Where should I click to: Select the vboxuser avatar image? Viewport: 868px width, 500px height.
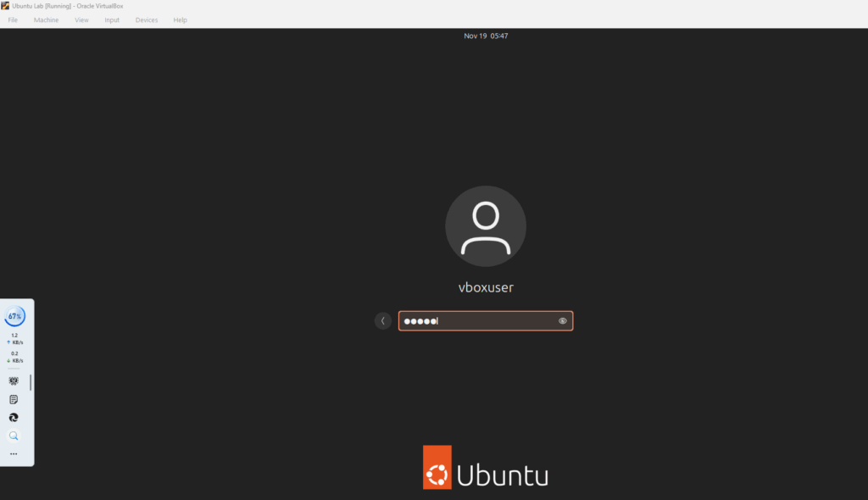coord(485,225)
